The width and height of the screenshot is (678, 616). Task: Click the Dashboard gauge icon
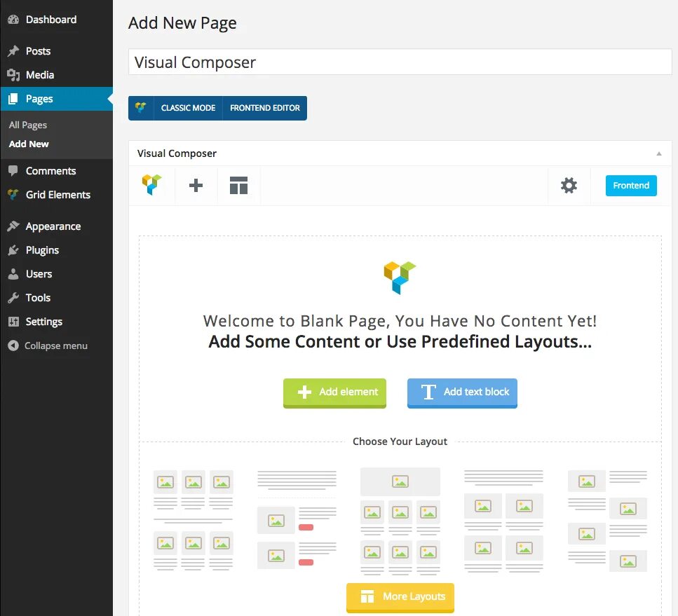(x=13, y=20)
